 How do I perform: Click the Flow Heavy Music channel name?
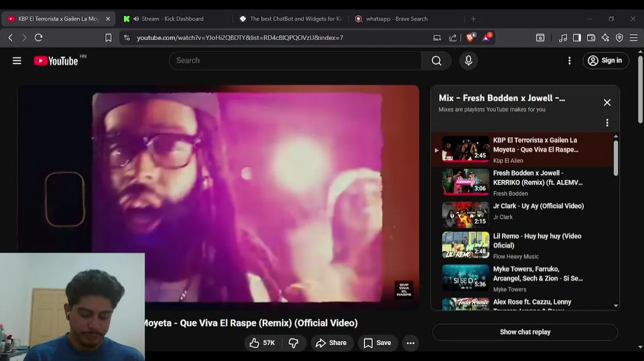516,257
